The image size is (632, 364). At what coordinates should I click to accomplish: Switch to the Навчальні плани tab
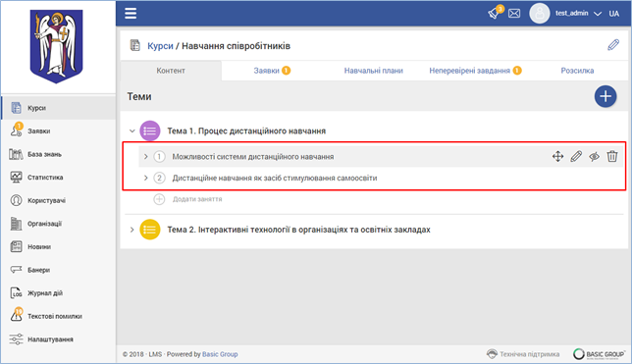(x=373, y=71)
